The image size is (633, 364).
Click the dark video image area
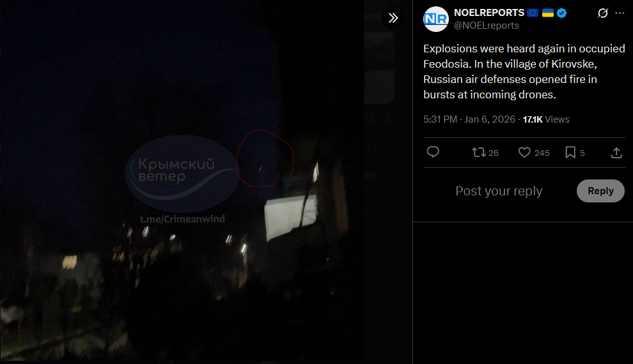[182, 181]
